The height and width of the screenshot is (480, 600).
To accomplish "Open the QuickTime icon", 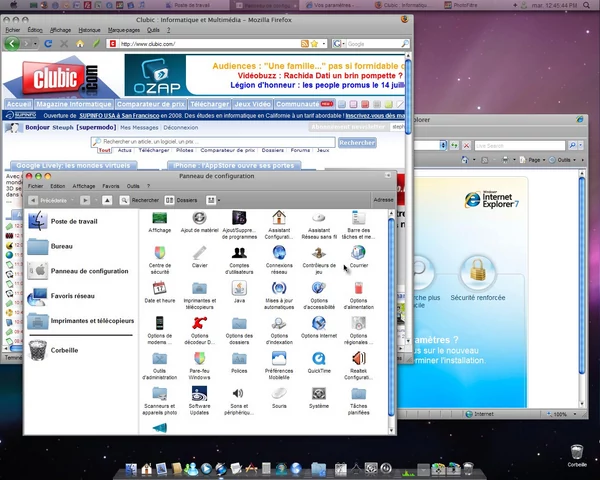I will [318, 359].
